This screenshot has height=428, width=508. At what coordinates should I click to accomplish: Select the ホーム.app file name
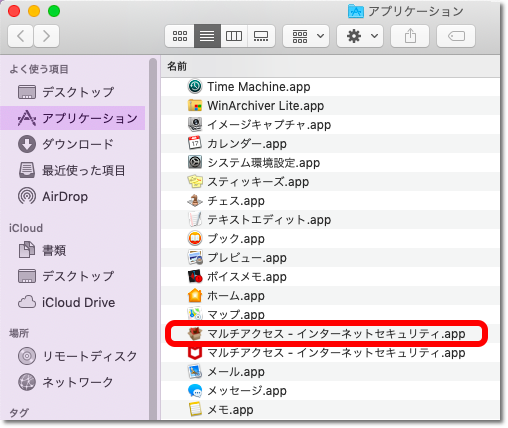(x=236, y=296)
